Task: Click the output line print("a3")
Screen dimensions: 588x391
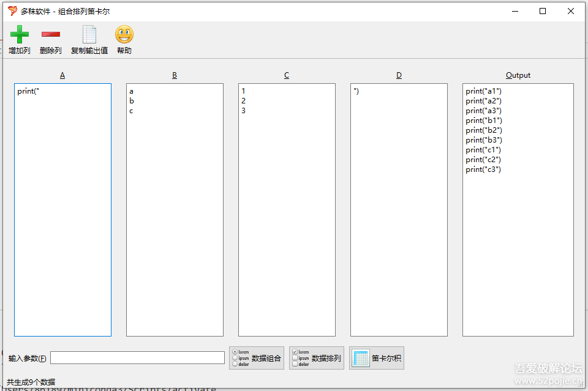Action: (x=483, y=111)
